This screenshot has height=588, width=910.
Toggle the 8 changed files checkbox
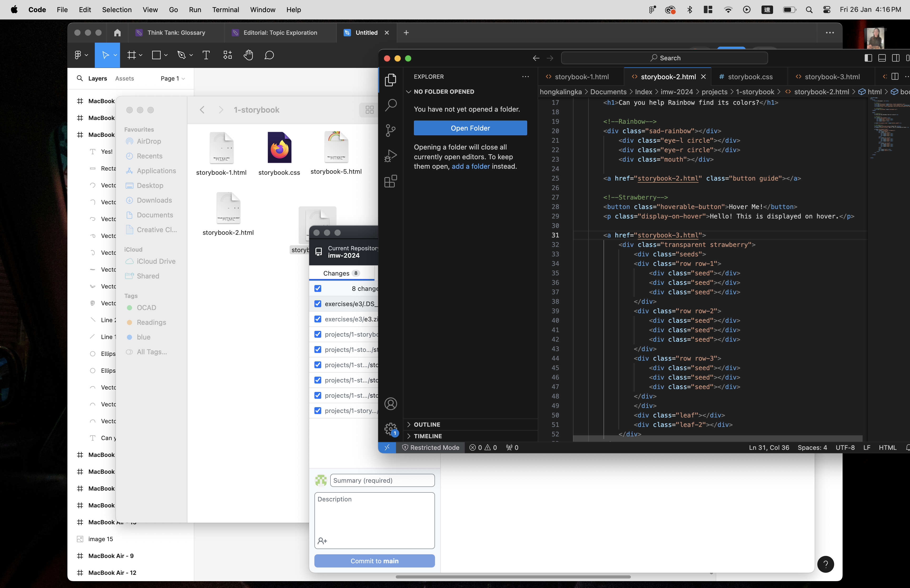(x=318, y=289)
